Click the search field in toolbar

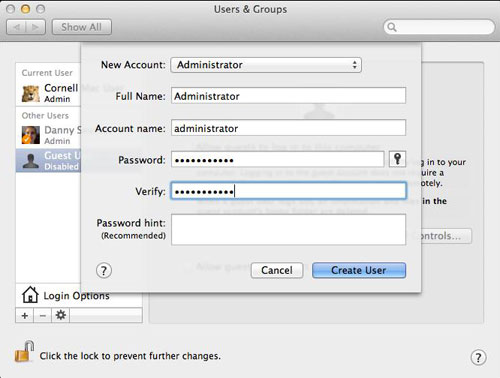coord(439,27)
